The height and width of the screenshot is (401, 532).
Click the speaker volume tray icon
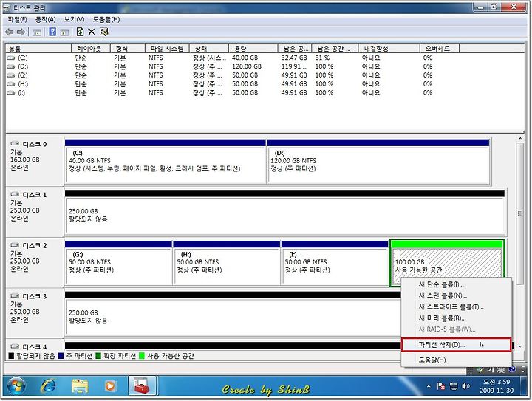(465, 386)
